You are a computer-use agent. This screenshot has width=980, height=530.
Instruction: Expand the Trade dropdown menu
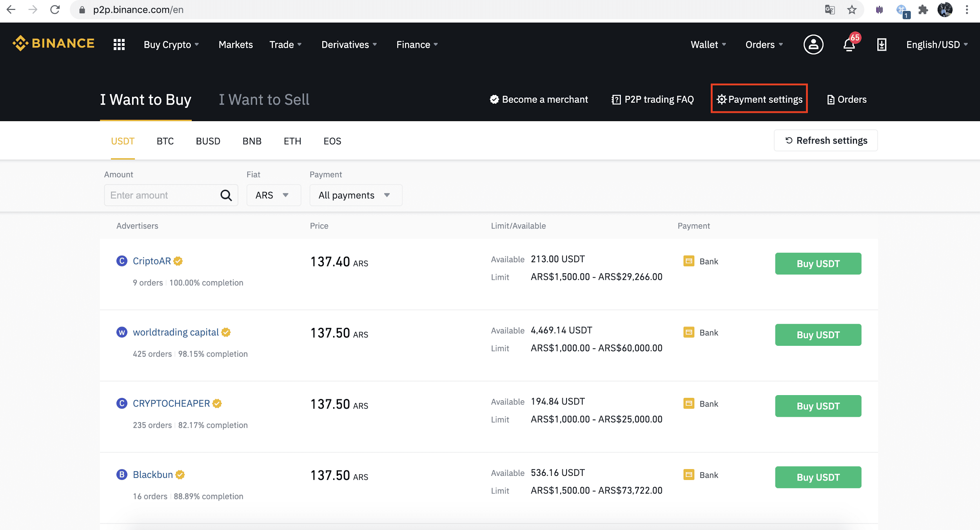point(285,45)
